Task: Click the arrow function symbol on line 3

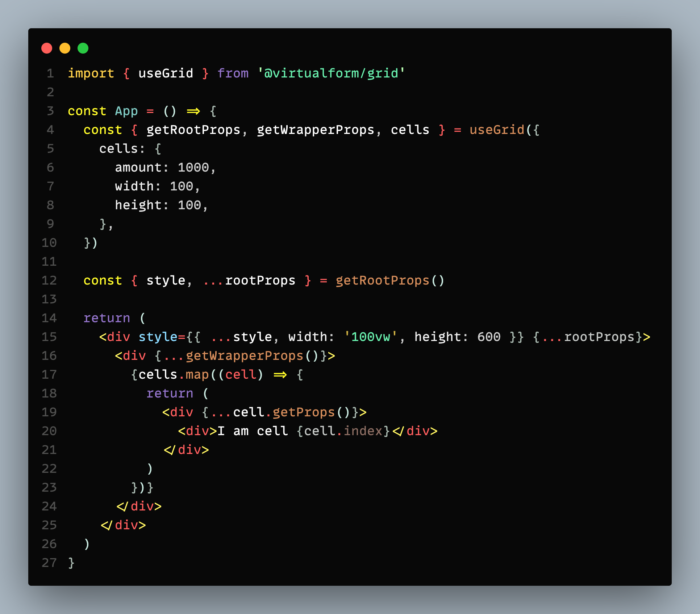Action: [x=193, y=111]
